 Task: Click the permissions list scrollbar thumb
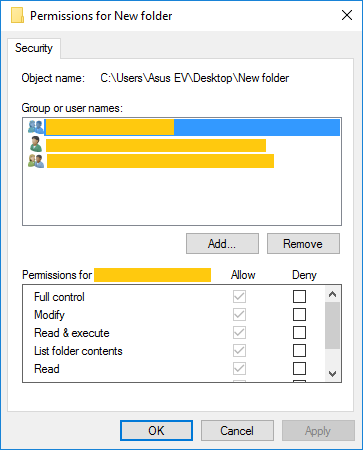[332, 325]
